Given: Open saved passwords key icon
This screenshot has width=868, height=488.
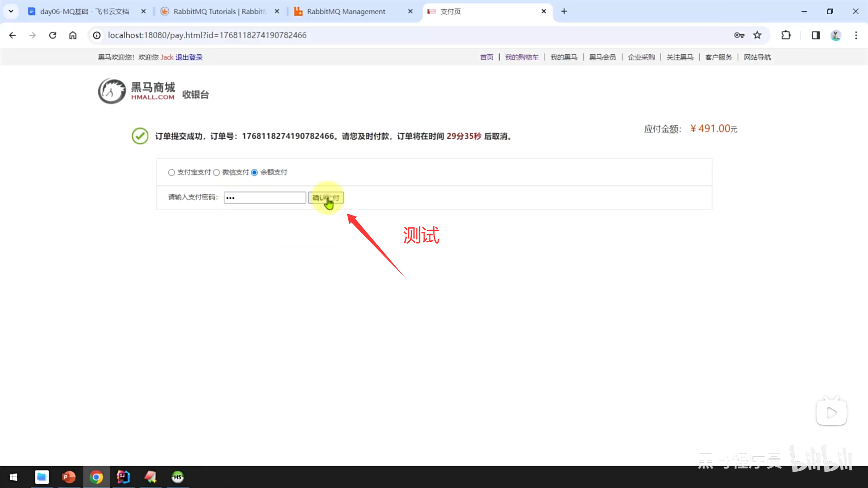Looking at the screenshot, I should coord(739,35).
